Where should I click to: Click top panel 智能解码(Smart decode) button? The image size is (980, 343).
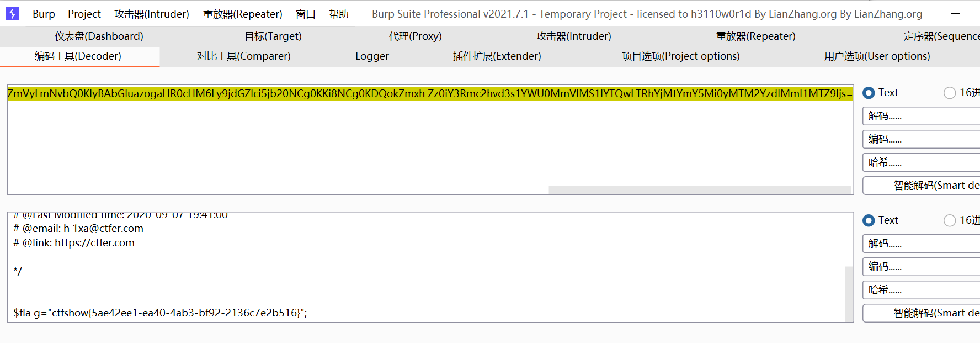pos(921,186)
